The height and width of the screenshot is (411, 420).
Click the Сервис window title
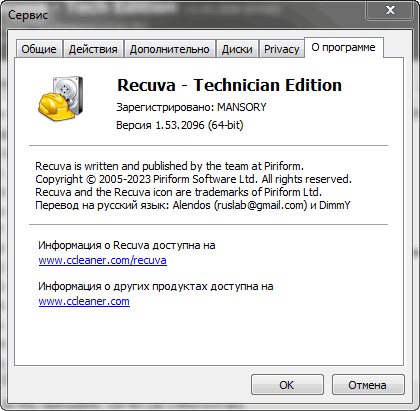pos(28,15)
